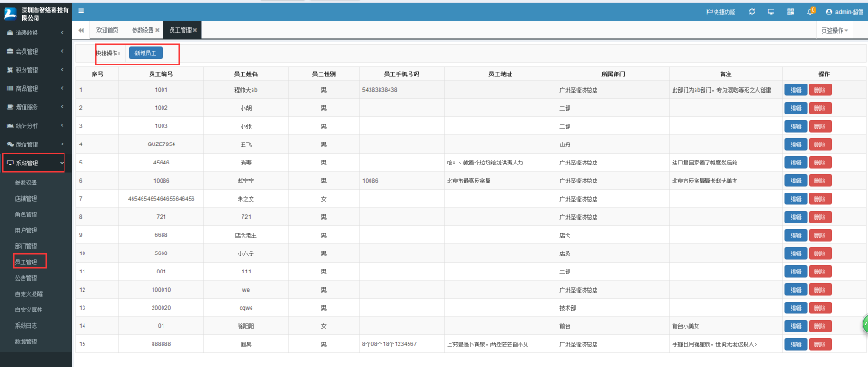Close the 参数设置 tab

[x=157, y=30]
